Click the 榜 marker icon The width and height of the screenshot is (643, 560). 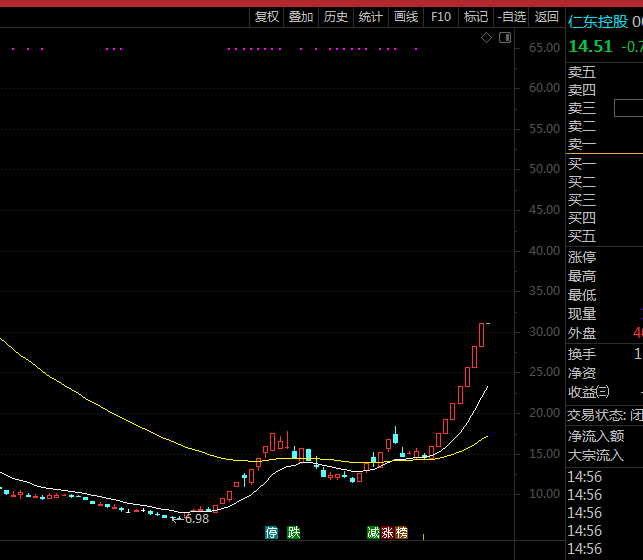tap(401, 533)
